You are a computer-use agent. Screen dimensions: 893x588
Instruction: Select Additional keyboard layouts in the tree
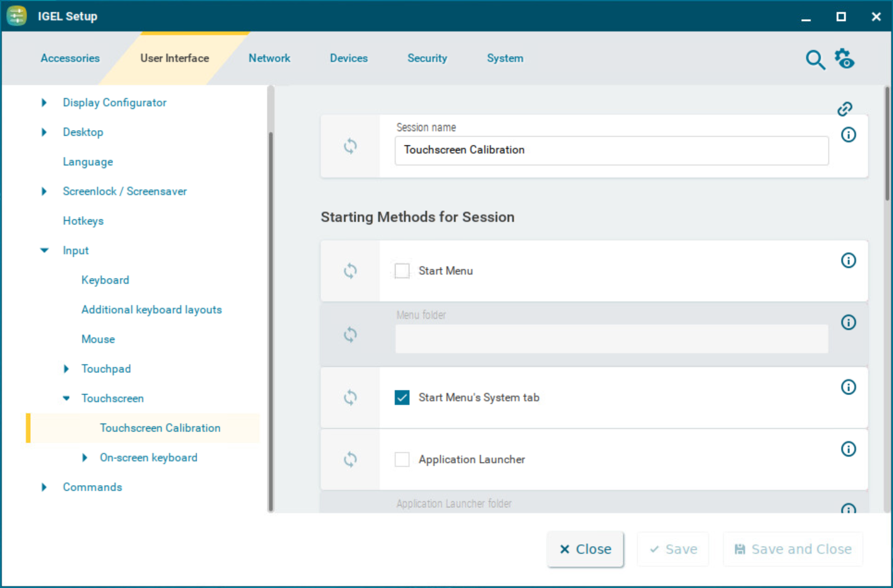(152, 310)
